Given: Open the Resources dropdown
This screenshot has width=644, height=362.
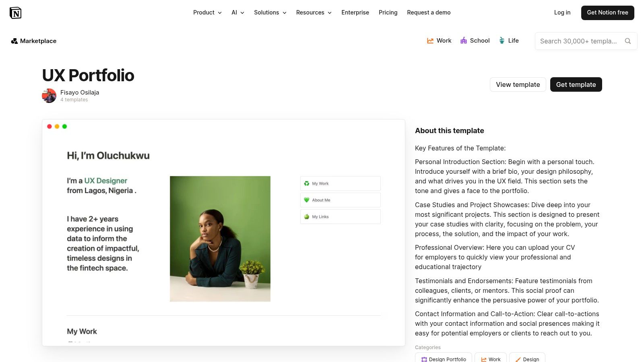Looking at the screenshot, I should (314, 12).
